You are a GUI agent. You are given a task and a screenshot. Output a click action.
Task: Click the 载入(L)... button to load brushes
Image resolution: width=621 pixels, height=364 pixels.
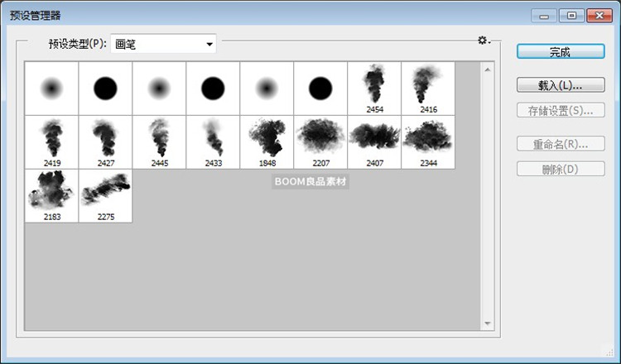(x=560, y=85)
